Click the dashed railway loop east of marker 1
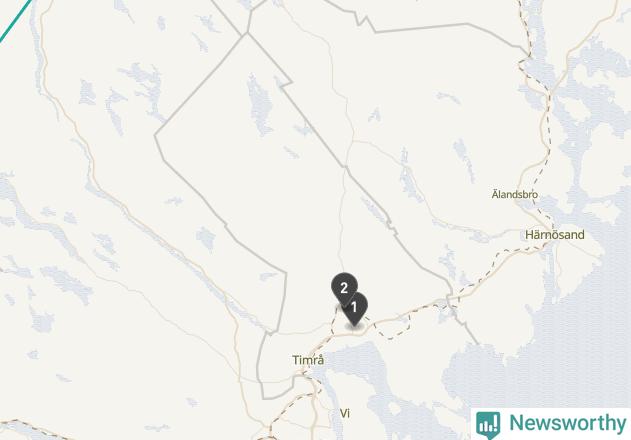The height and width of the screenshot is (440, 631). pos(392,328)
